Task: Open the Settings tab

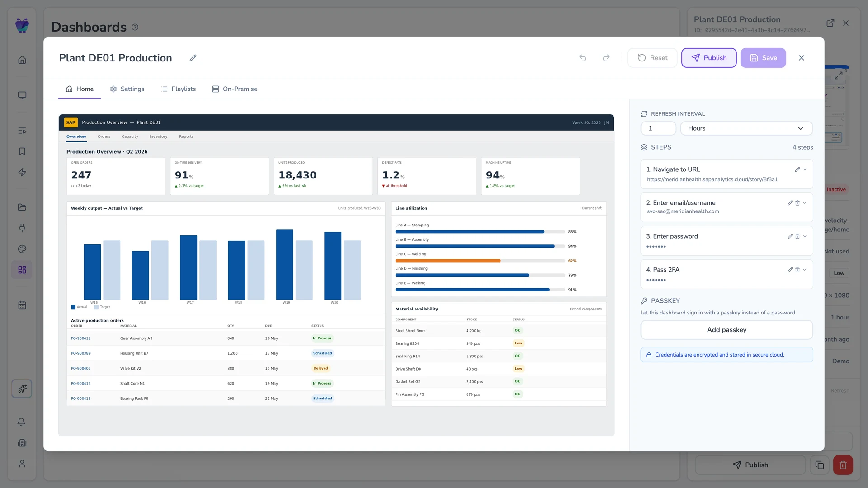Action: [x=127, y=89]
